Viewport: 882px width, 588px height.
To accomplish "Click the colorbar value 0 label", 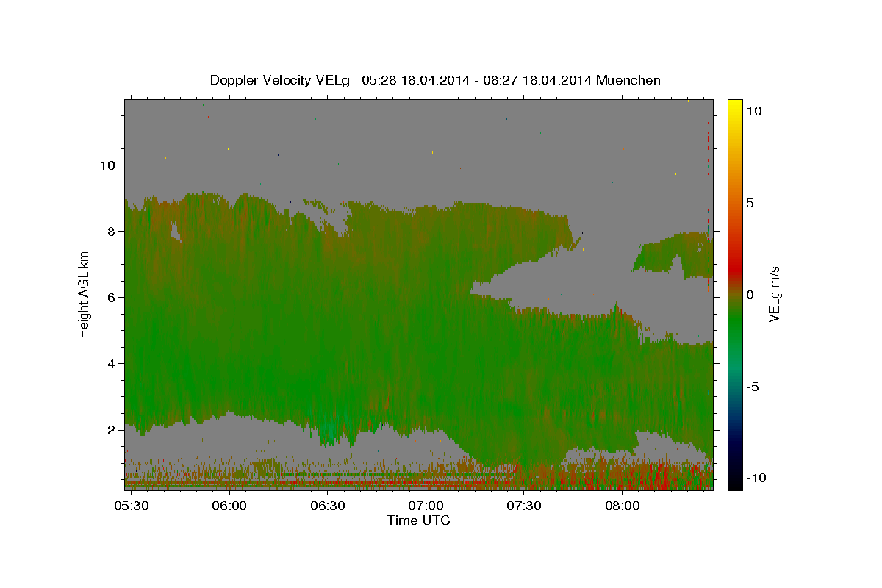I will point(750,295).
